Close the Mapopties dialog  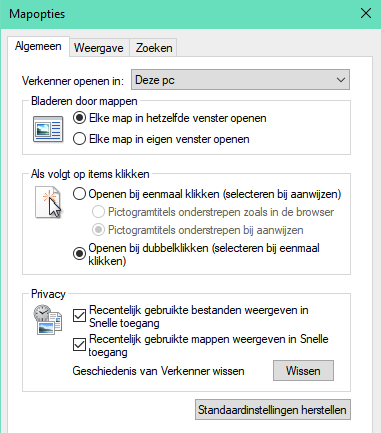pyautogui.click(x=366, y=14)
